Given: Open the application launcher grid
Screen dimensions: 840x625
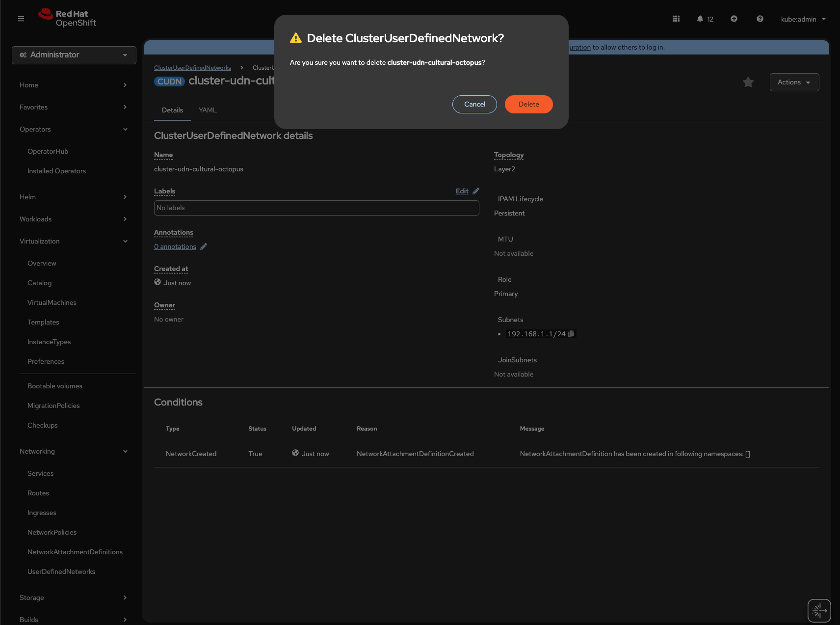Looking at the screenshot, I should point(676,19).
